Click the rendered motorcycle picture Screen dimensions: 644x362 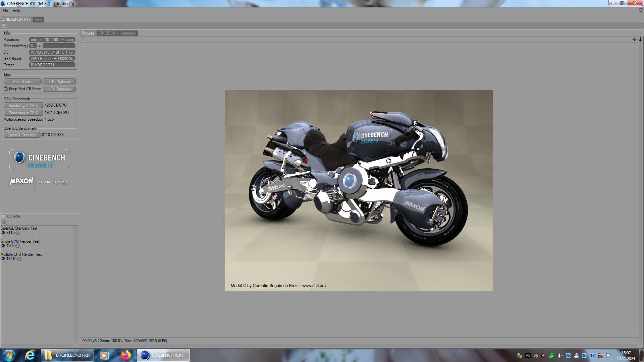point(359,190)
